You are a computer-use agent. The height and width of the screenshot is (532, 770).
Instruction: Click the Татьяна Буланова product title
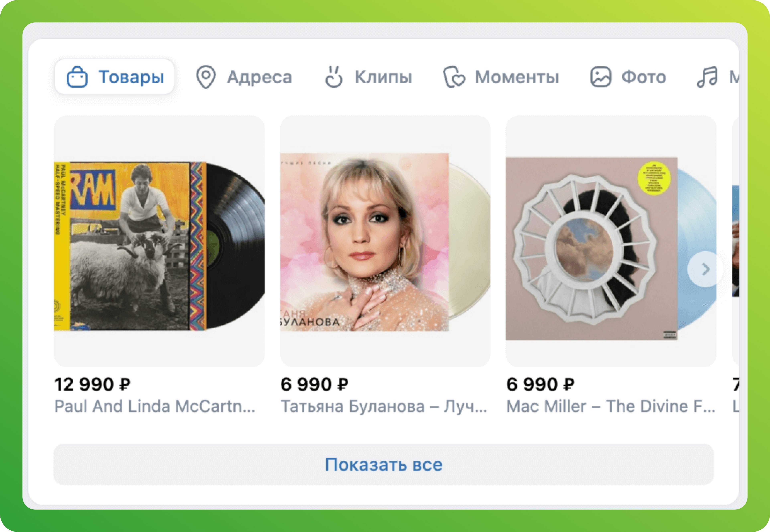pyautogui.click(x=384, y=406)
